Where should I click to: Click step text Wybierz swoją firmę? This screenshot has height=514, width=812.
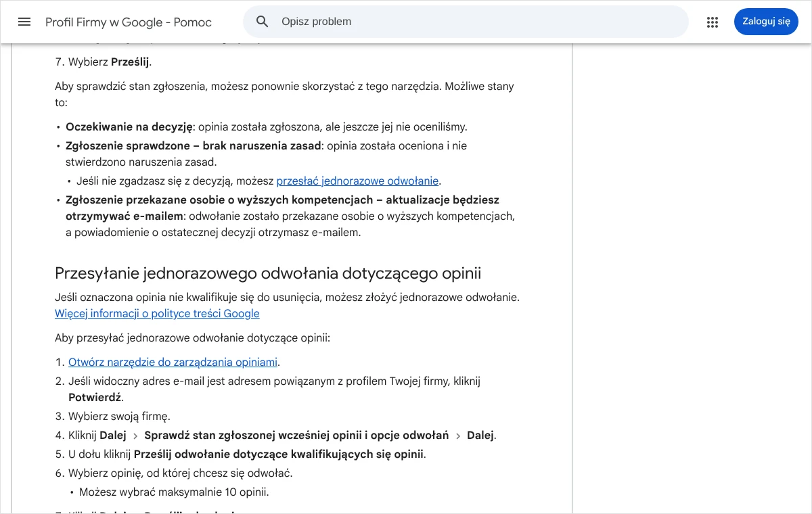pos(119,417)
